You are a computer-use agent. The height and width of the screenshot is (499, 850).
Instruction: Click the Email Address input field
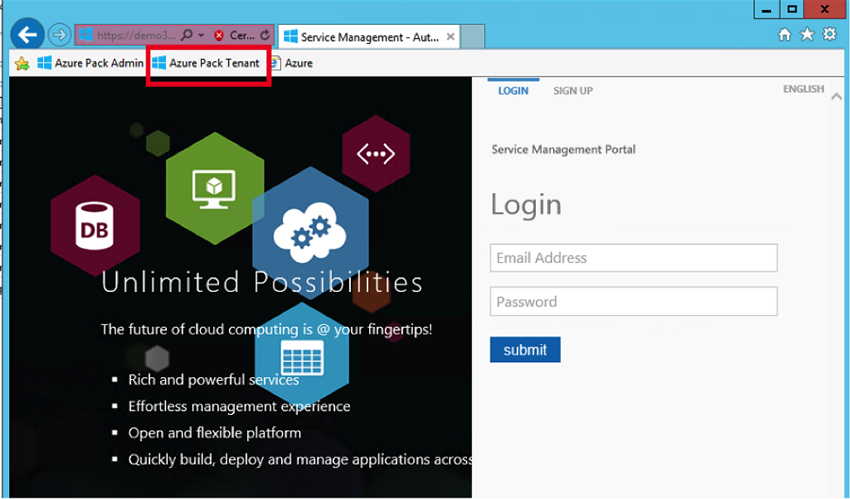click(x=633, y=258)
